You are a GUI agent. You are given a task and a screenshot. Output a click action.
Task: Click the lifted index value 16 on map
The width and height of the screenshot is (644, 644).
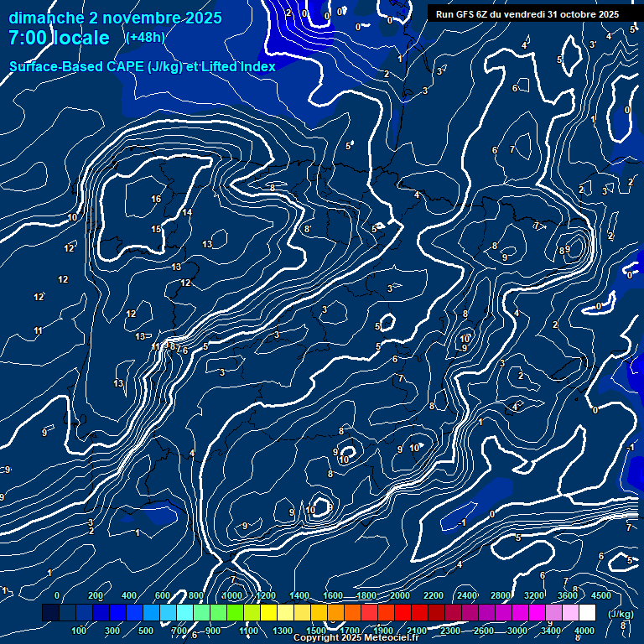(156, 199)
